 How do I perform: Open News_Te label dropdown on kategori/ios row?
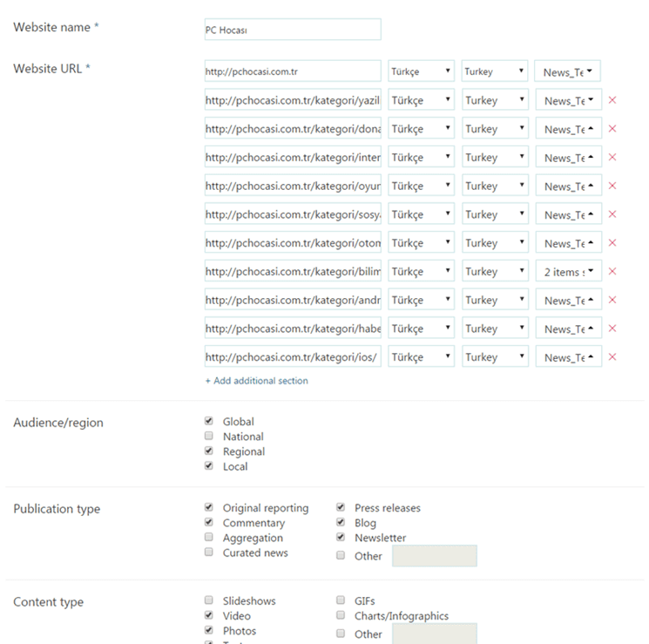point(568,357)
